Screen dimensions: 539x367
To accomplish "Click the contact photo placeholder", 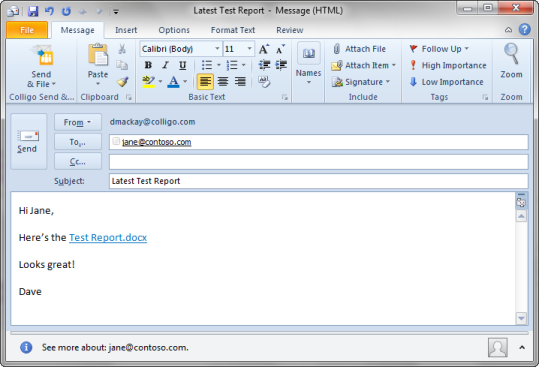I will [498, 347].
